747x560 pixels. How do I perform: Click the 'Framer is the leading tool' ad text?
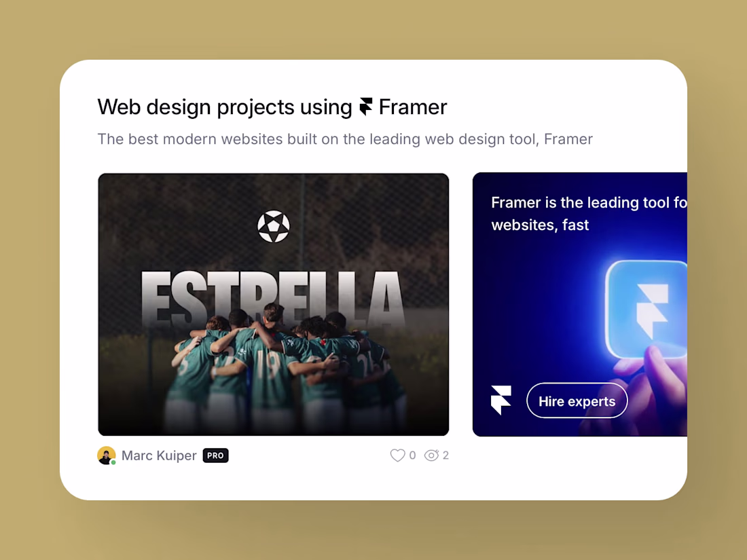589,213
